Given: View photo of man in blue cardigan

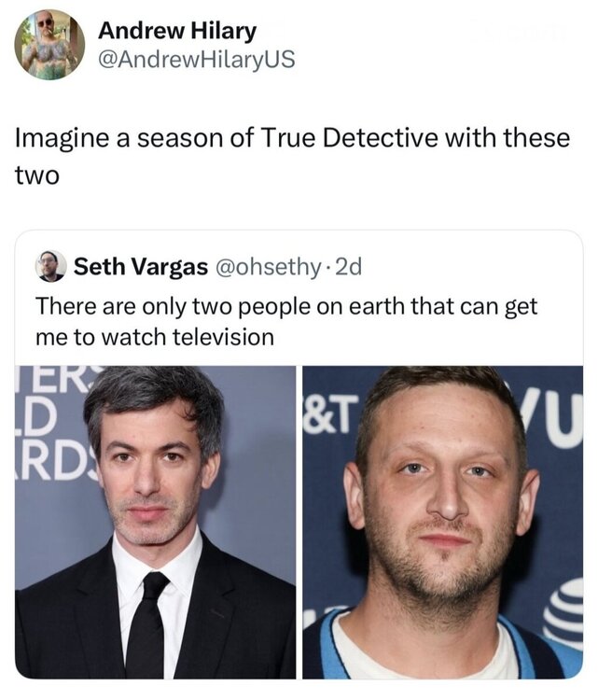Looking at the screenshot, I should [x=443, y=523].
